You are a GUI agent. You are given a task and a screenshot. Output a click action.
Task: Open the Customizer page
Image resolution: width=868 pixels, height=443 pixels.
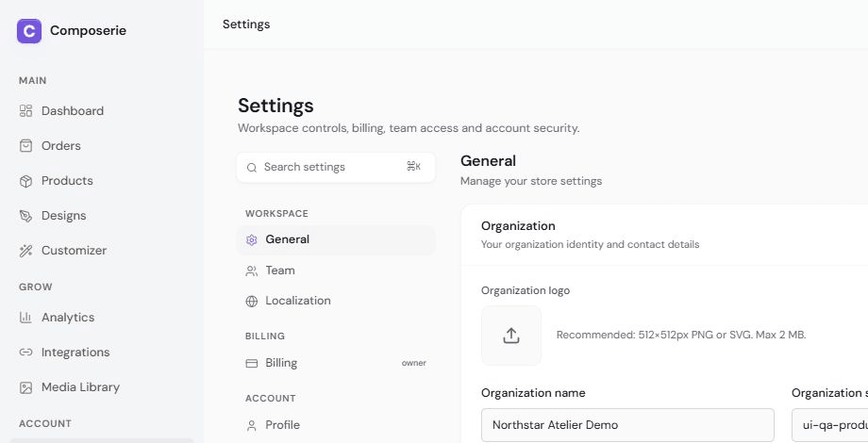[x=103, y=251]
